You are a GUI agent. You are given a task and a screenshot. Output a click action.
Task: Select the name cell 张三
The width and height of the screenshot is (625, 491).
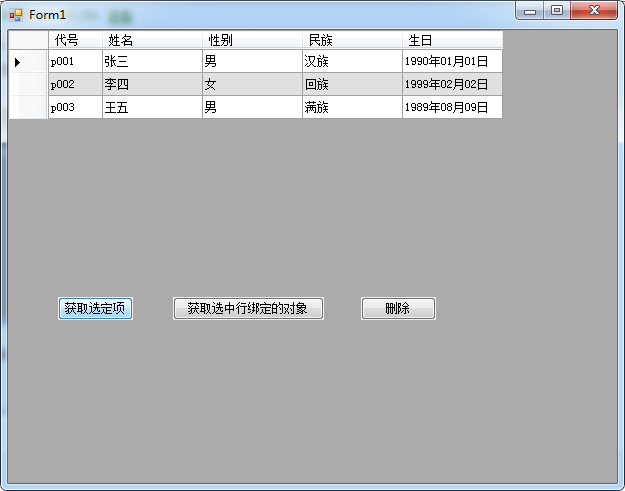152,61
